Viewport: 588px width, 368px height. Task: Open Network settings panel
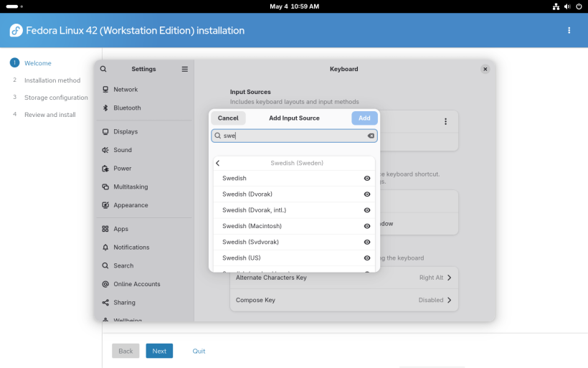pyautogui.click(x=144, y=89)
